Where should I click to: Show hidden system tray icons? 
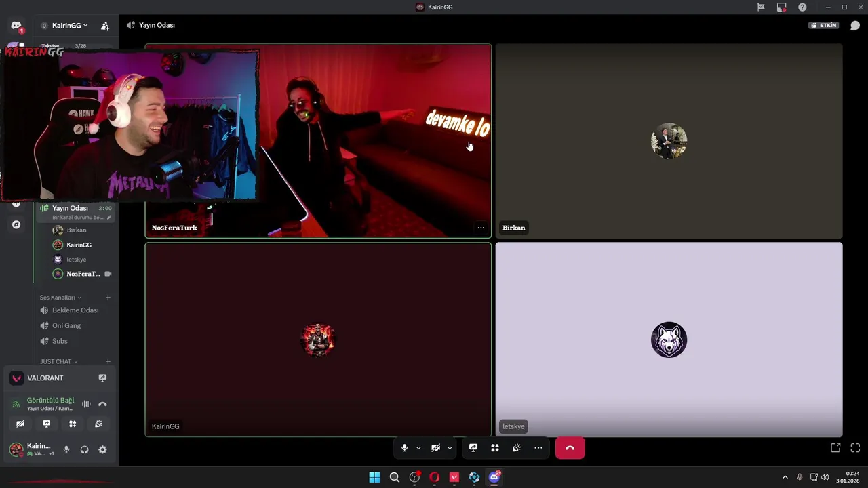[785, 477]
